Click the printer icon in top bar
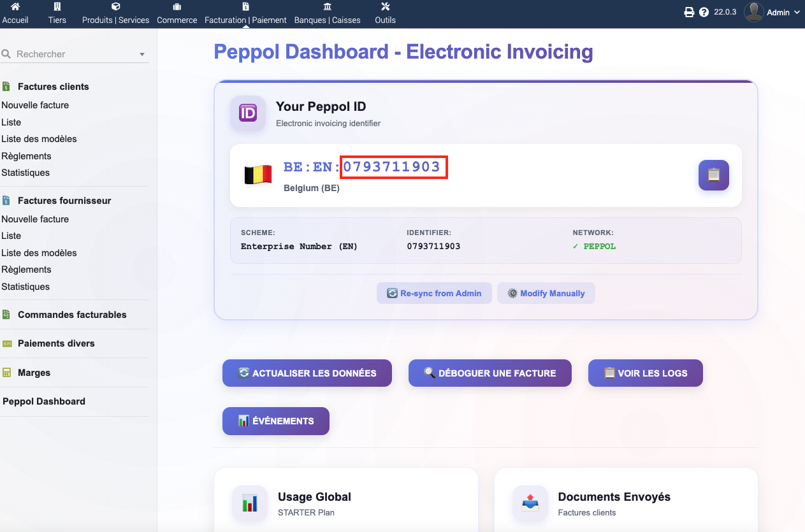Image resolution: width=805 pixels, height=532 pixels. [689, 12]
